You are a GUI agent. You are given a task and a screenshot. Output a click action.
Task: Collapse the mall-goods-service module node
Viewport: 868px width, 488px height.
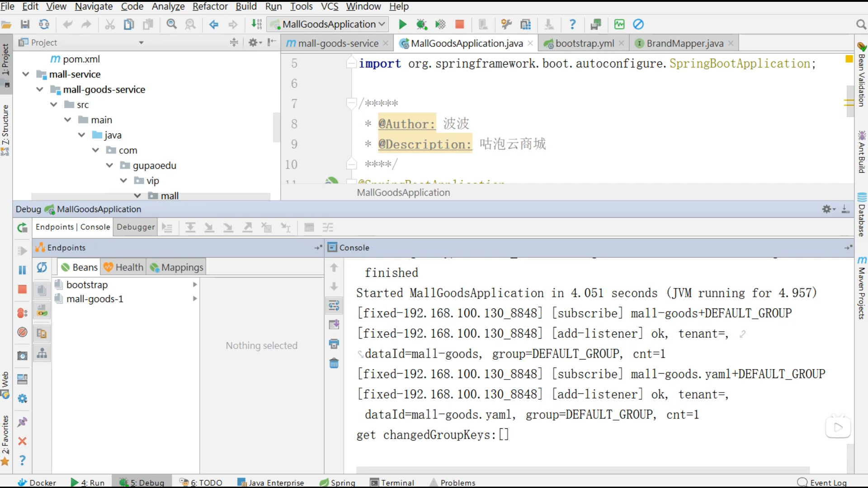pyautogui.click(x=40, y=90)
